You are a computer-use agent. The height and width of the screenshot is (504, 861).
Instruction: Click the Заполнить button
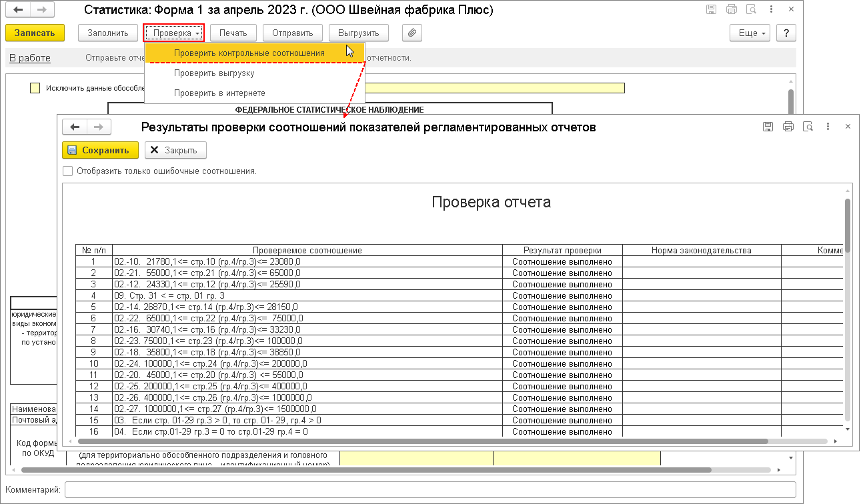point(108,33)
